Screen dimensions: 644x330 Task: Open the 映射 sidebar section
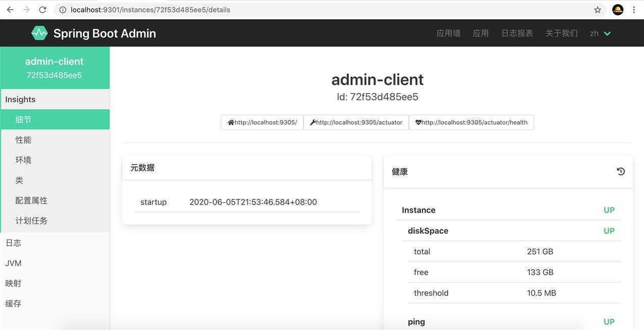pyautogui.click(x=55, y=284)
